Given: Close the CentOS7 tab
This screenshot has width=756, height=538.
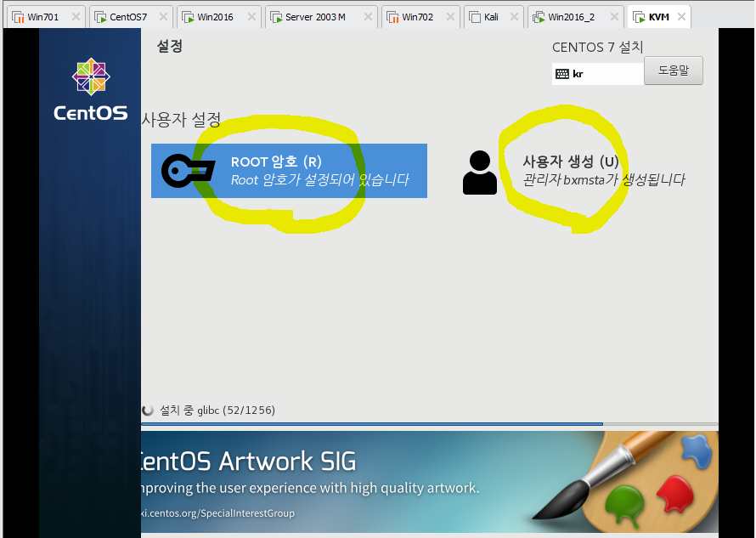Looking at the screenshot, I should [163, 17].
